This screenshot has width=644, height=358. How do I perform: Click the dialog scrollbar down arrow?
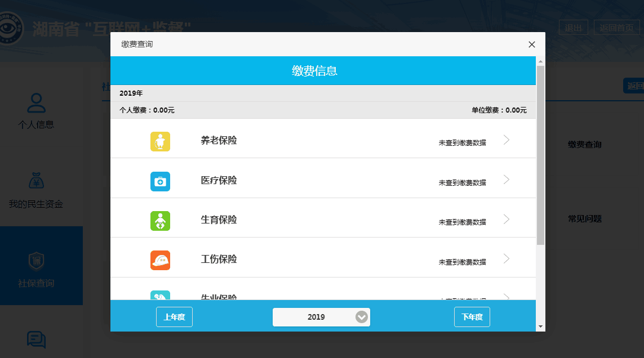pos(540,326)
